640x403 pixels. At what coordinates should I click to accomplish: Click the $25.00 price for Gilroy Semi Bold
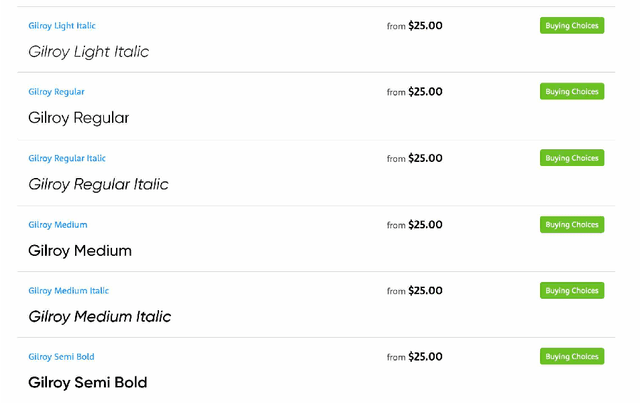pyautogui.click(x=425, y=357)
